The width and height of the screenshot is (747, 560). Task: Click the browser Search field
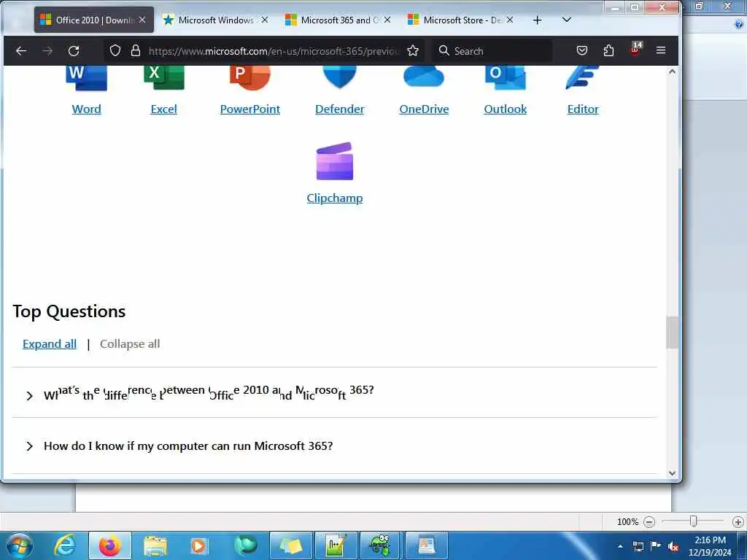[492, 50]
